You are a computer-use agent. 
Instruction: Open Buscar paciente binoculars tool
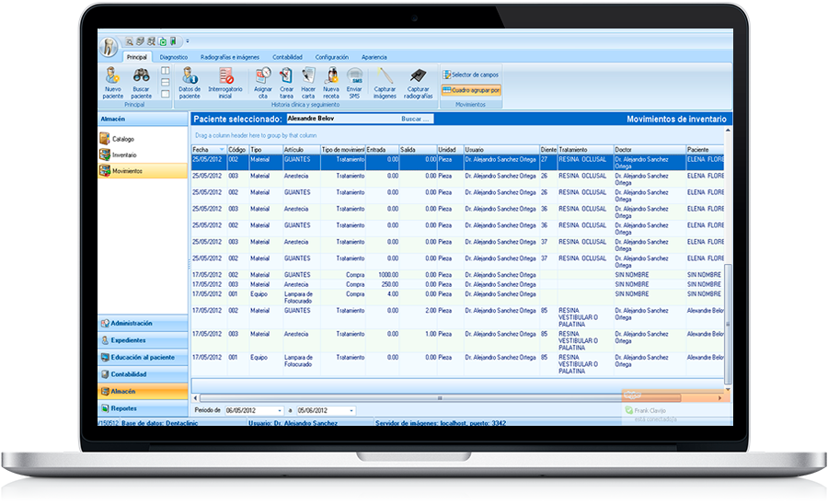click(141, 77)
